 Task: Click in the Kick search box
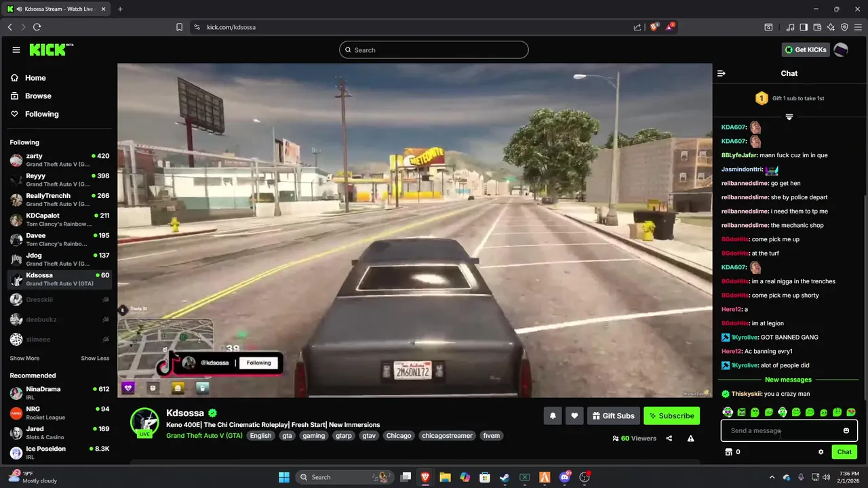(x=434, y=49)
